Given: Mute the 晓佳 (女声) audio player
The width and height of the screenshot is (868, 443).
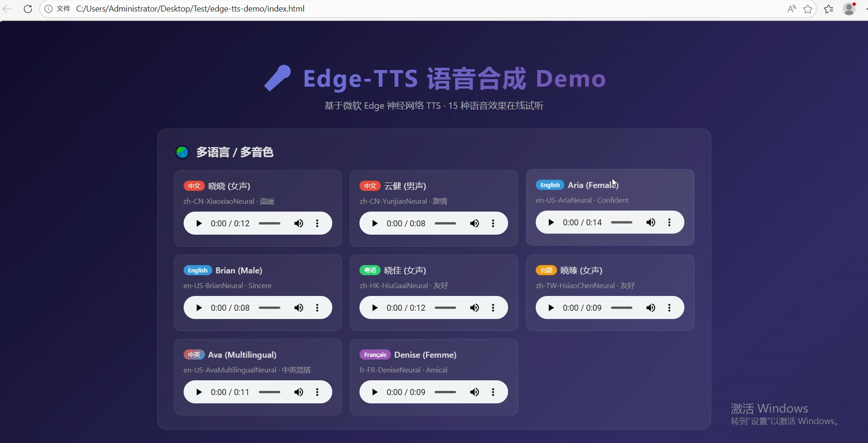Looking at the screenshot, I should point(475,308).
